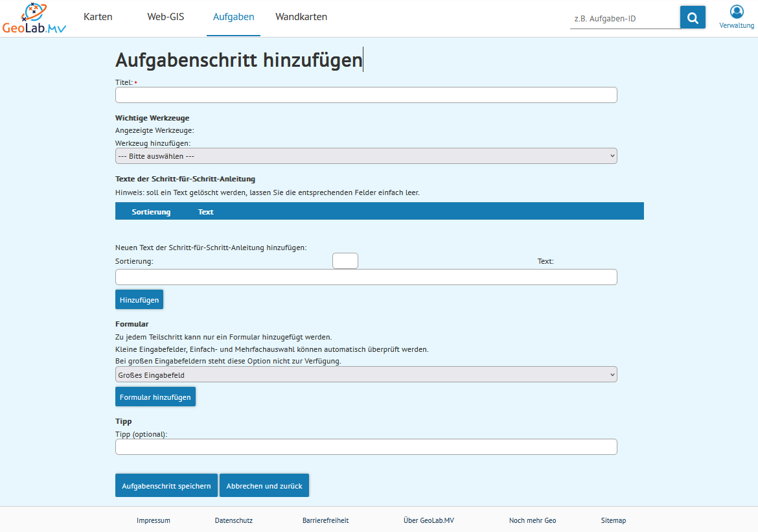Visit the Barrierefreiheit footer link
758x532 pixels.
(x=325, y=520)
